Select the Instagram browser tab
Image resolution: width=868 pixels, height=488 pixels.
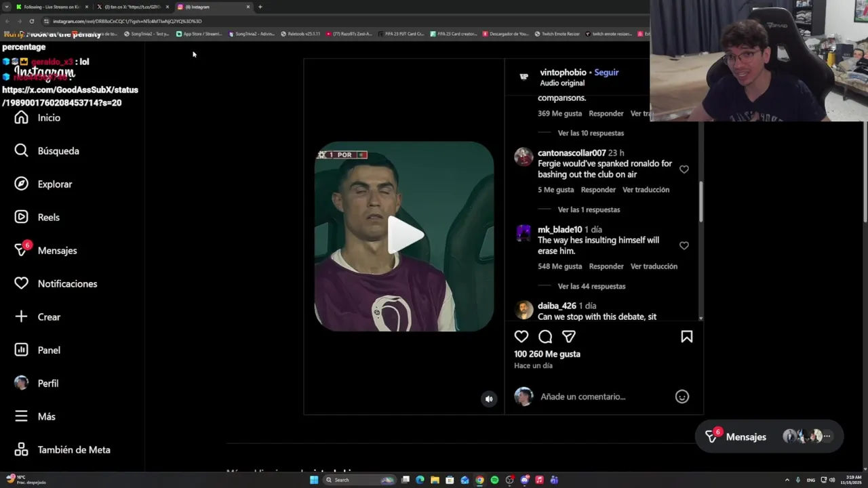tap(213, 7)
